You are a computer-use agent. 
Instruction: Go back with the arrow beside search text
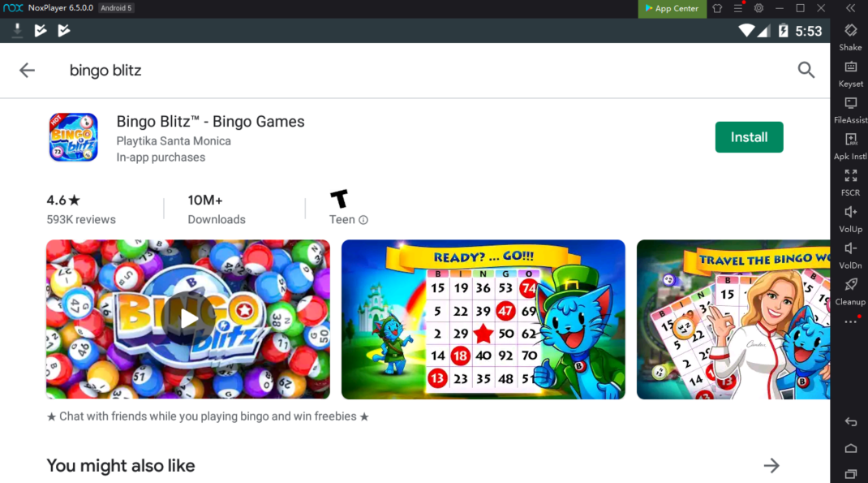(27, 71)
